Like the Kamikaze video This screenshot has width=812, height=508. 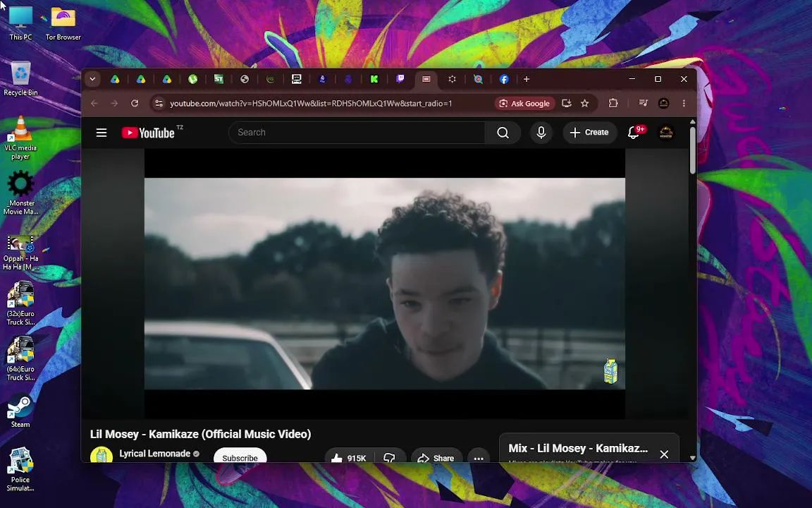click(x=348, y=458)
